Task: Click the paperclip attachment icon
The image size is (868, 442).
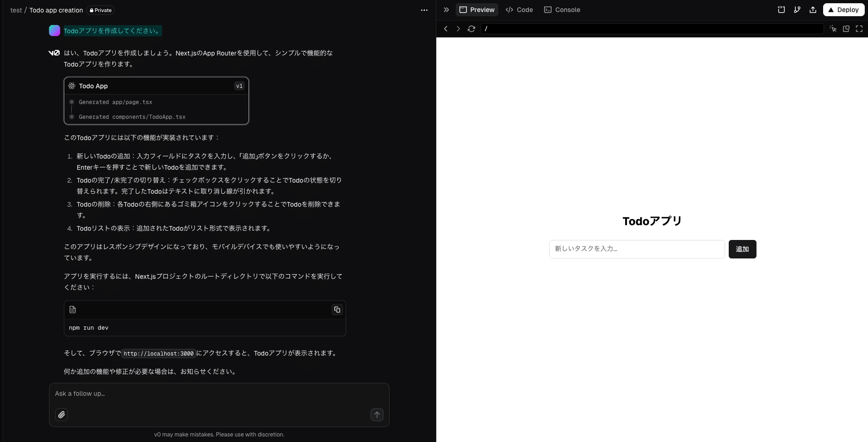Action: tap(62, 415)
